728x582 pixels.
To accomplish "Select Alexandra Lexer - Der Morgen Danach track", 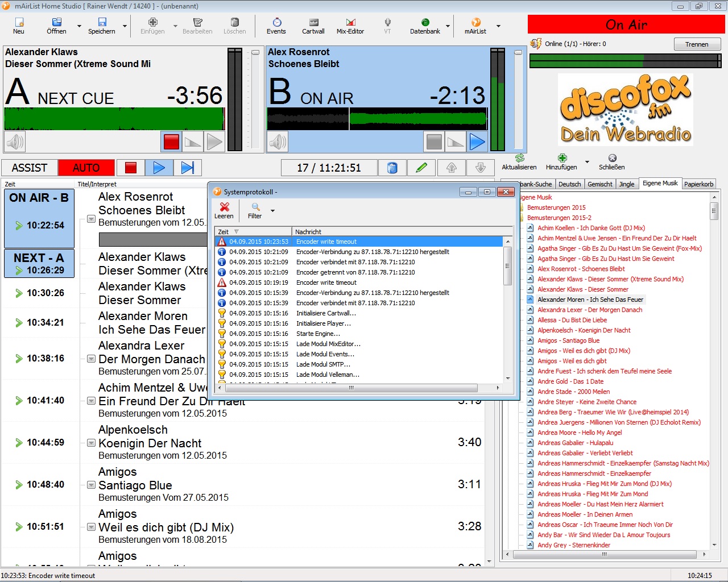I will (590, 310).
